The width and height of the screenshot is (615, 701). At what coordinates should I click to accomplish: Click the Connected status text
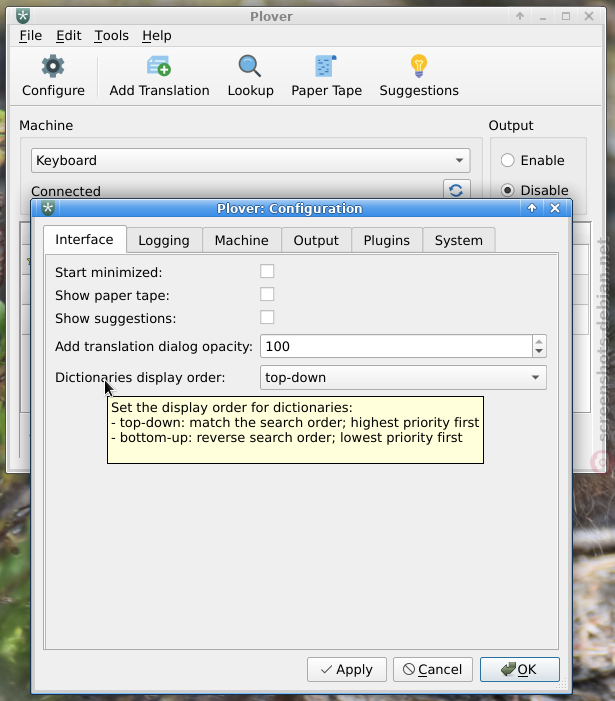66,191
